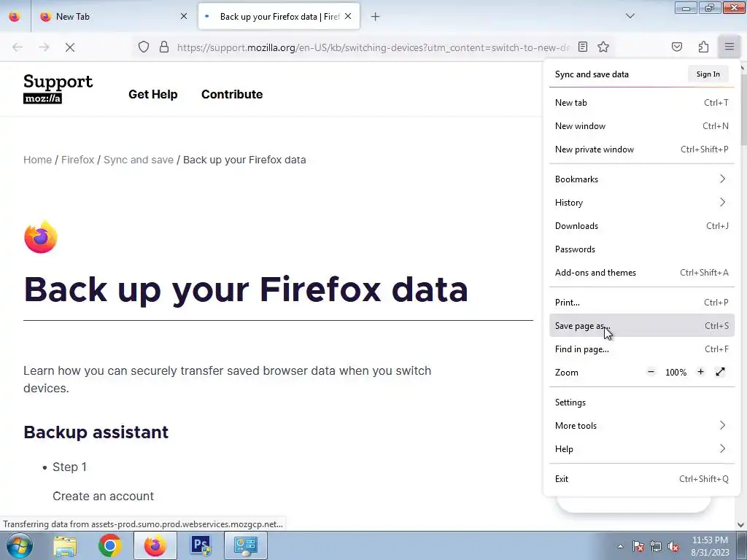Click the Firefox logo image on page
Screen dimensions: 747x560
(x=41, y=237)
